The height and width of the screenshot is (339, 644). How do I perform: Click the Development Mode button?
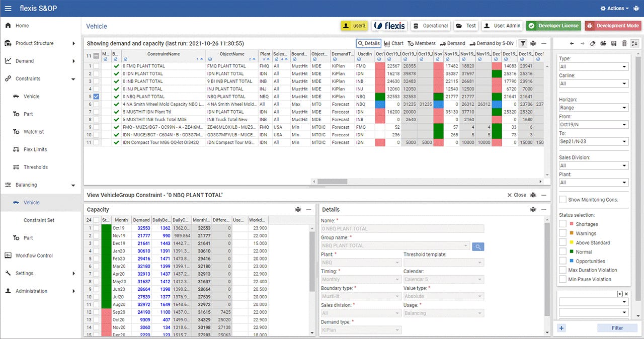(x=612, y=26)
